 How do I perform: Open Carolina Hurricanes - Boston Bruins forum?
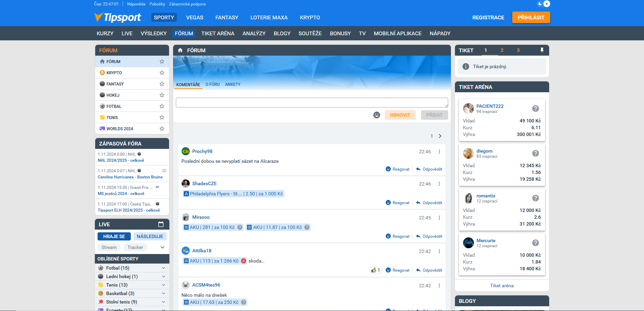point(130,177)
